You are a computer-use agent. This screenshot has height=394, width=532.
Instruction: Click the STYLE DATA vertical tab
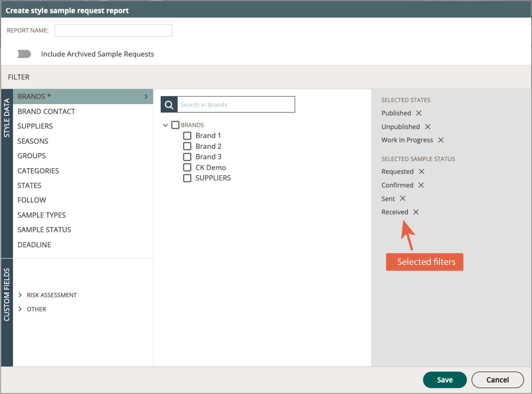tap(7, 174)
